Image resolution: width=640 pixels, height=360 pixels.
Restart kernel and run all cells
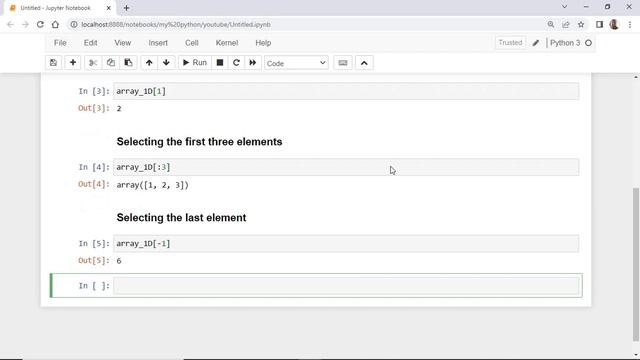(x=253, y=63)
